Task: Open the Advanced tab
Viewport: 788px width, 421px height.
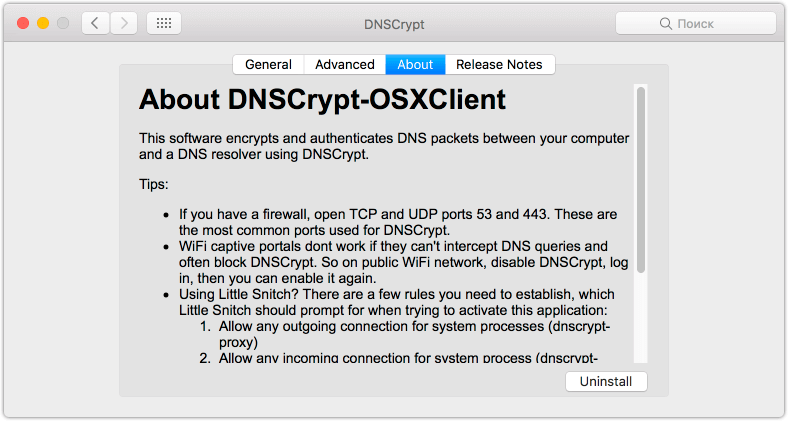Action: [x=345, y=64]
